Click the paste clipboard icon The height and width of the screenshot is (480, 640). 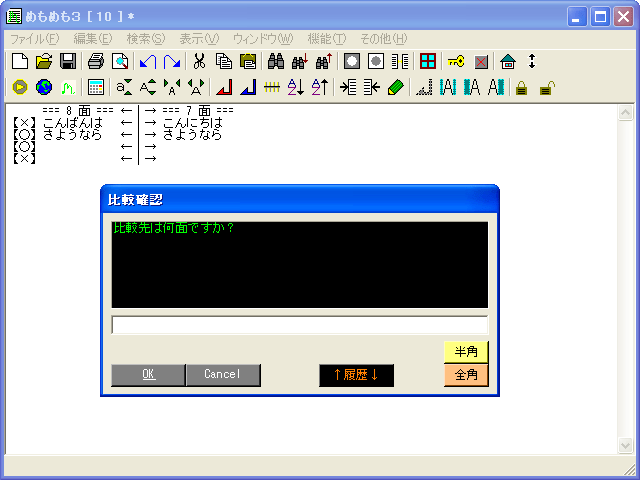[x=248, y=62]
